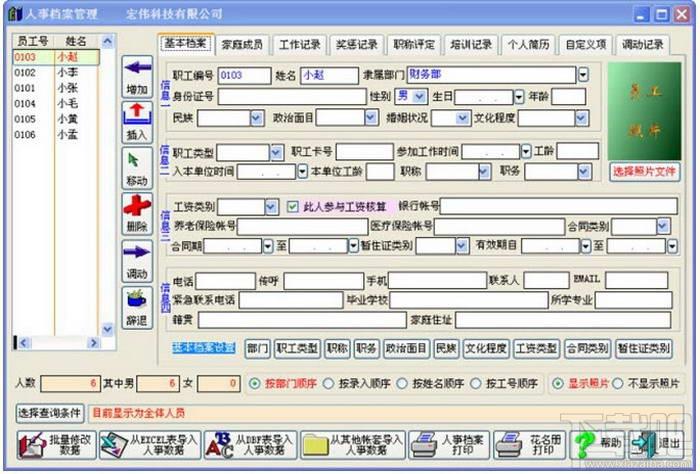Open the 培训记录 tab
700x474 pixels.
[x=471, y=45]
